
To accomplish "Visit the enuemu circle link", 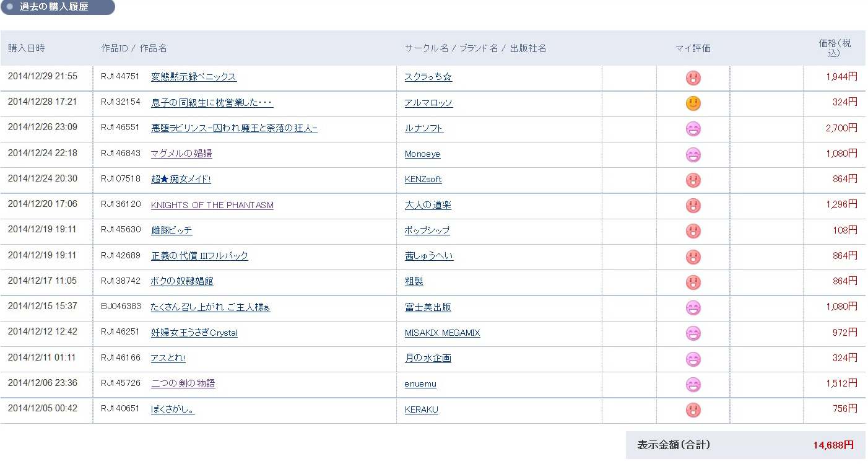I will point(420,384).
